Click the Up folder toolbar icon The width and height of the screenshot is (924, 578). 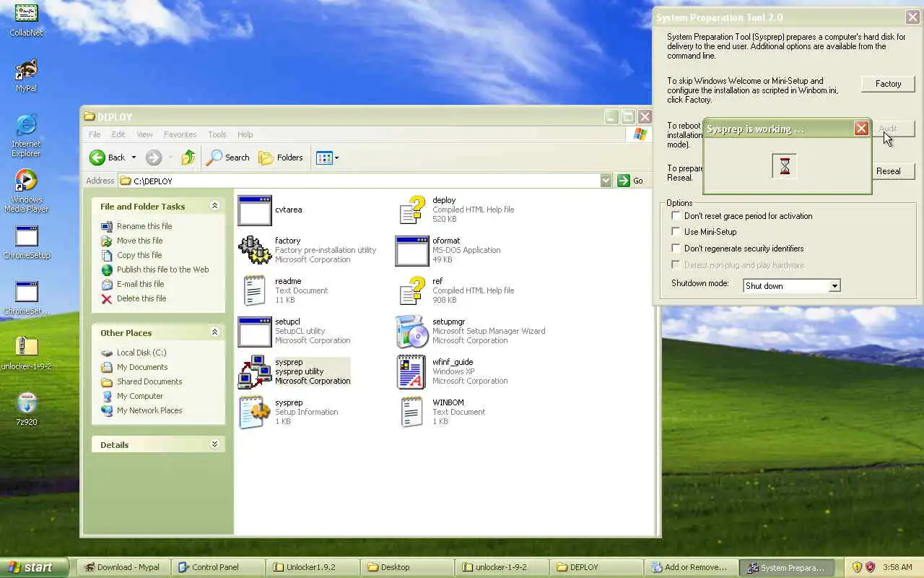(188, 158)
